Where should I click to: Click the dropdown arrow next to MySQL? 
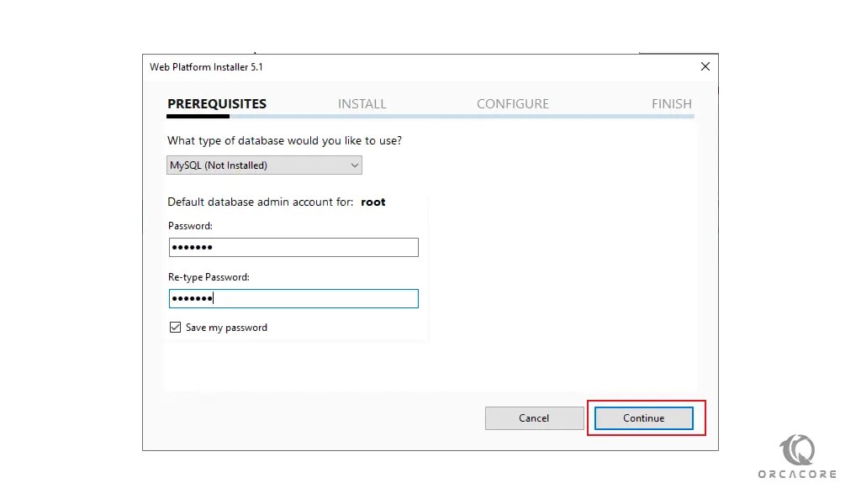coord(354,165)
